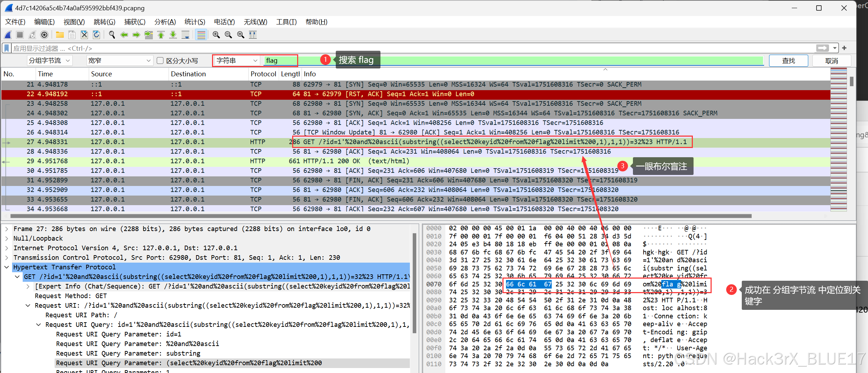868x373 pixels.
Task: Open the 宽窄 character width dropdown
Action: (x=119, y=61)
